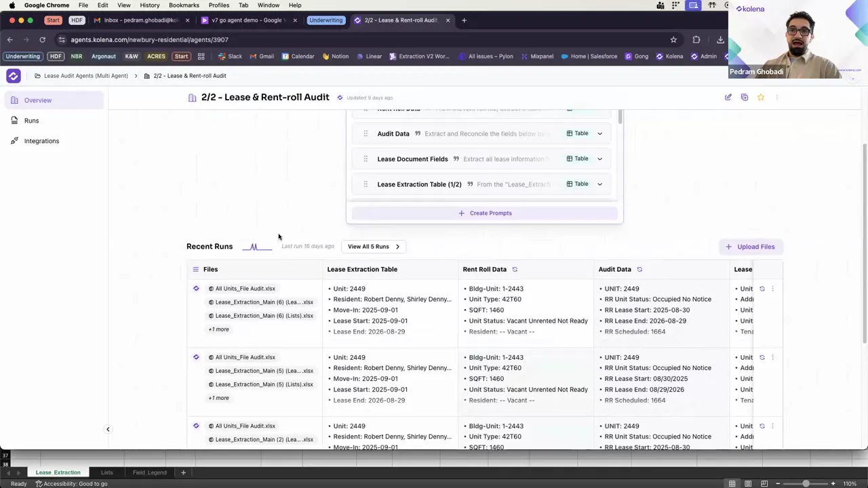Collapse the left sidebar with the chevron
The height and width of the screenshot is (488, 868).
[x=108, y=429]
